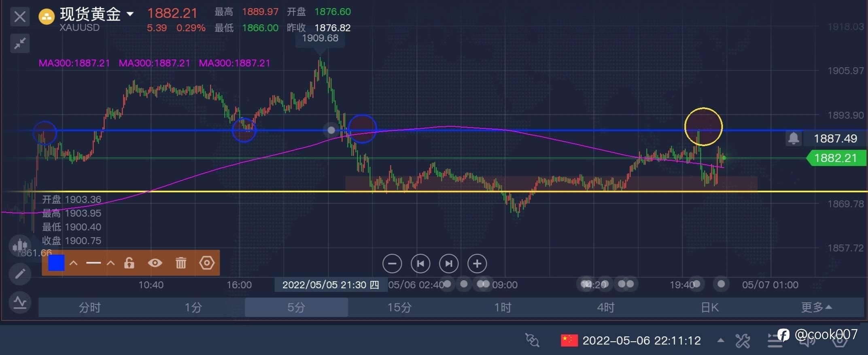Click the grey handle dot on blue line

[331, 130]
